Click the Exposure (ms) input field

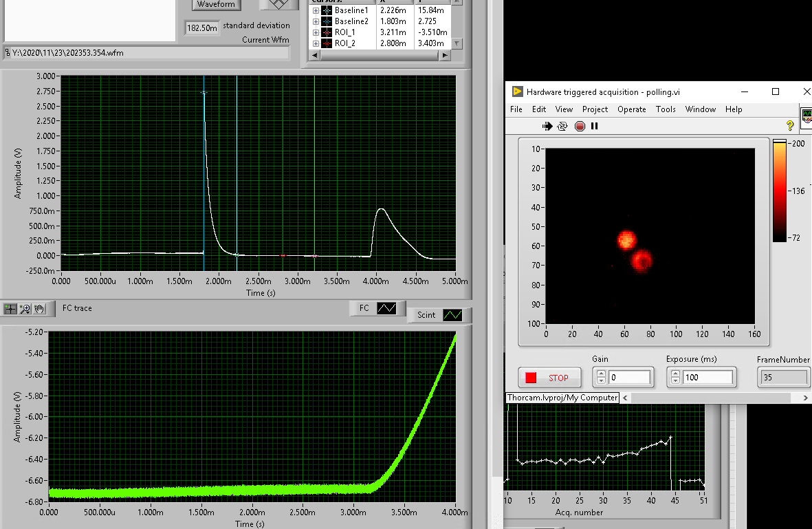(x=707, y=378)
